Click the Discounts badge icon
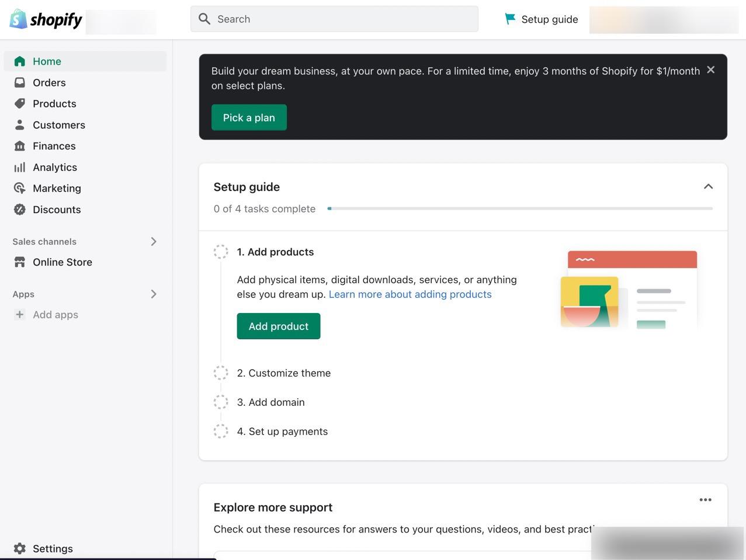This screenshot has width=746, height=560. pos(20,210)
